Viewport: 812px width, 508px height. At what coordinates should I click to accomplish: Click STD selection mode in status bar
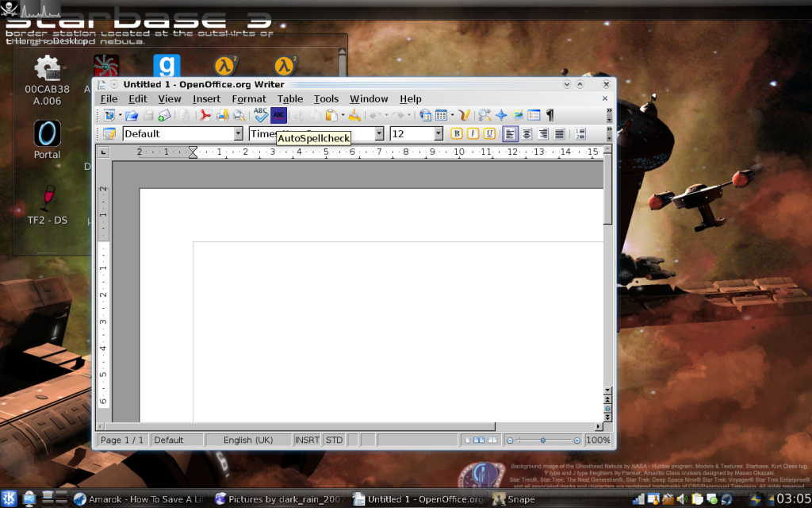tap(334, 440)
